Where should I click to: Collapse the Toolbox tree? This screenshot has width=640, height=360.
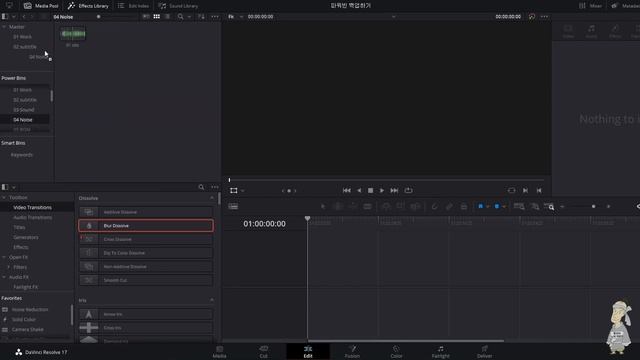[x=4, y=198]
